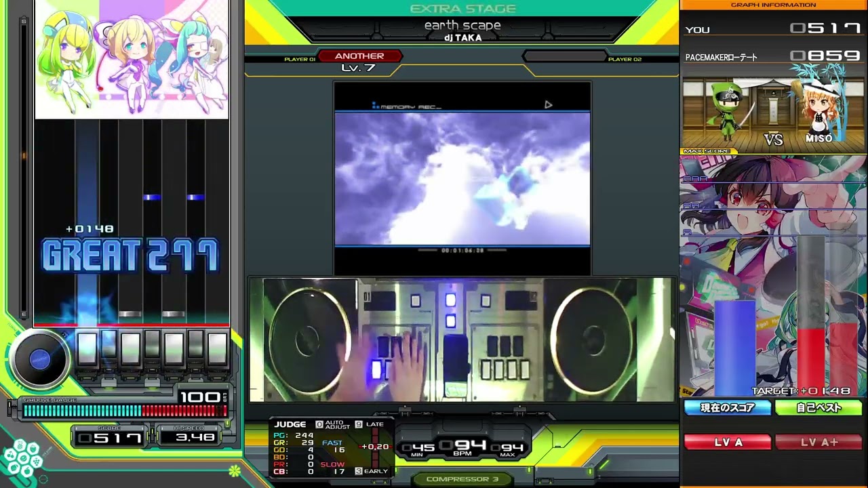
Task: Click the 'dj TAKA' artist name
Action: pos(462,38)
